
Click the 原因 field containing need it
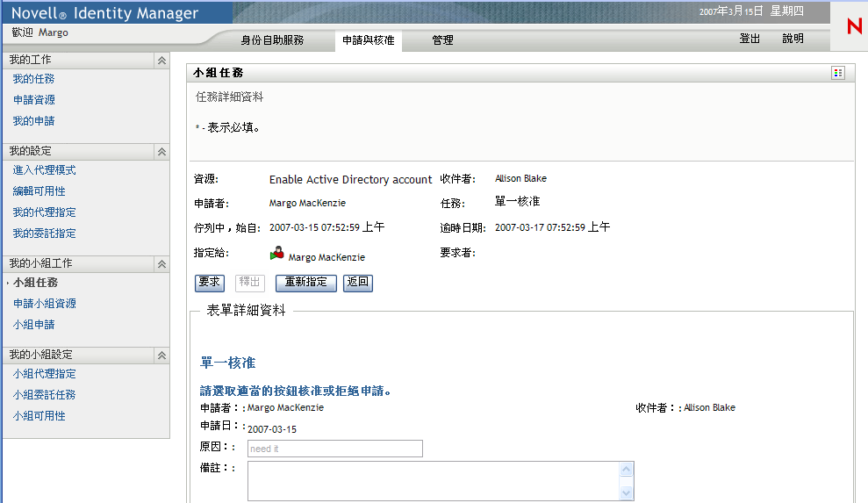click(x=335, y=449)
